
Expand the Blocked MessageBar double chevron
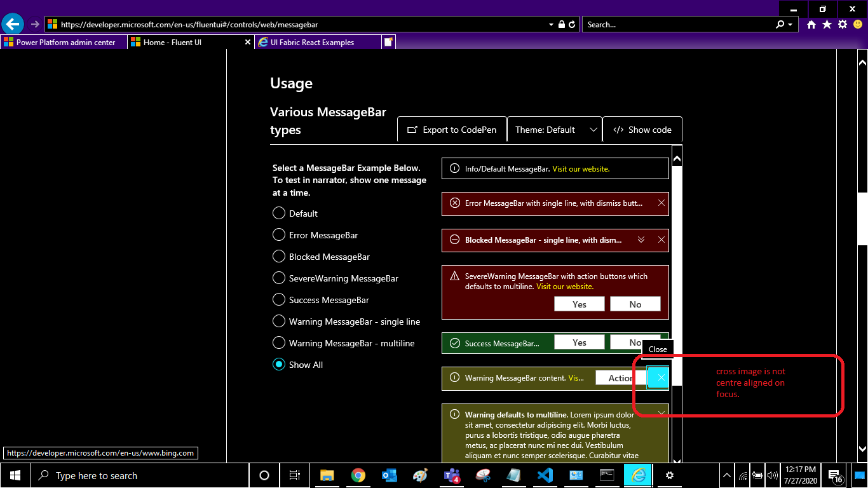[x=641, y=240]
